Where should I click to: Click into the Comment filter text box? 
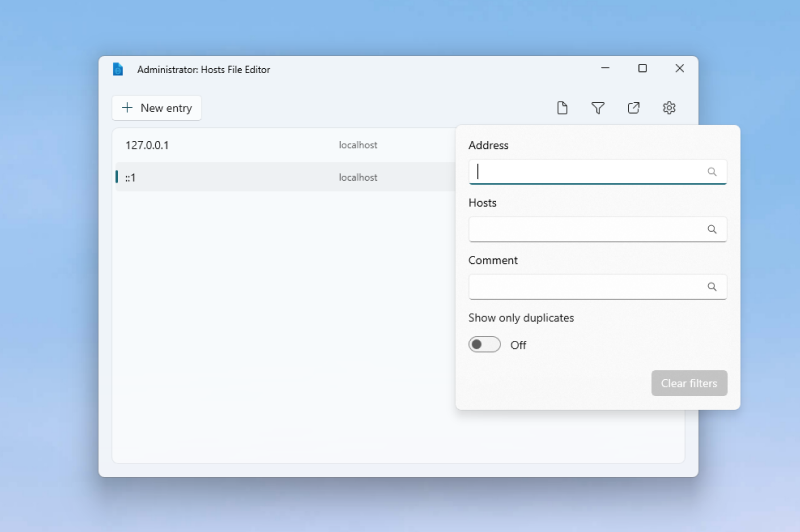click(585, 287)
